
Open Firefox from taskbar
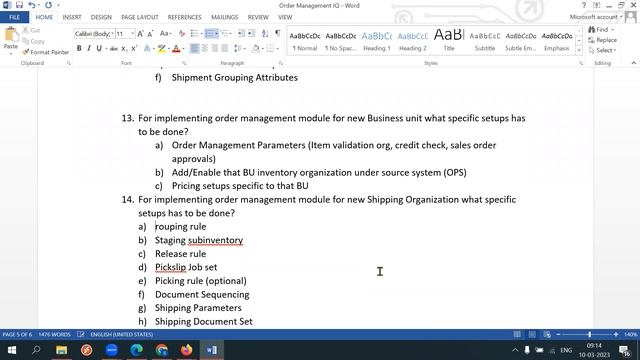pyautogui.click(x=187, y=350)
